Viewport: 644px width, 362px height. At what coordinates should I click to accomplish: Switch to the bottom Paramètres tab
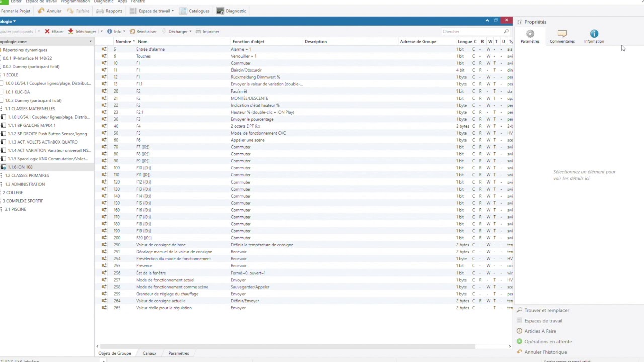pyautogui.click(x=179, y=353)
